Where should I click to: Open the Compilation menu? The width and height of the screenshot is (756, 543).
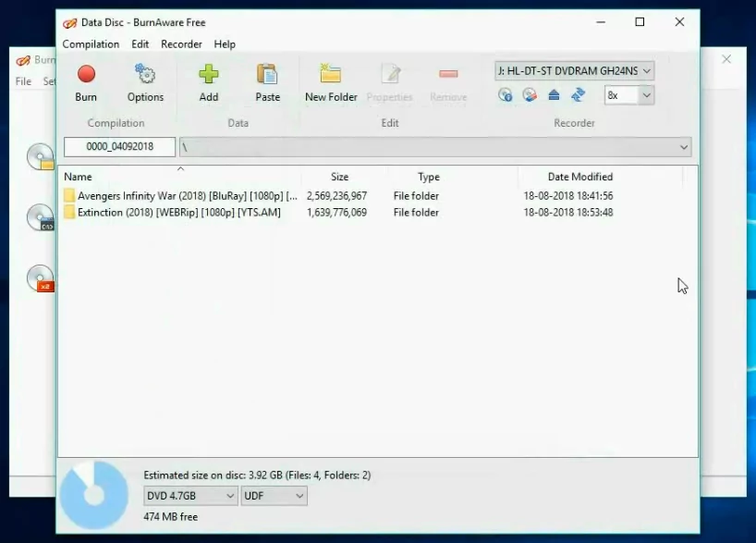91,43
